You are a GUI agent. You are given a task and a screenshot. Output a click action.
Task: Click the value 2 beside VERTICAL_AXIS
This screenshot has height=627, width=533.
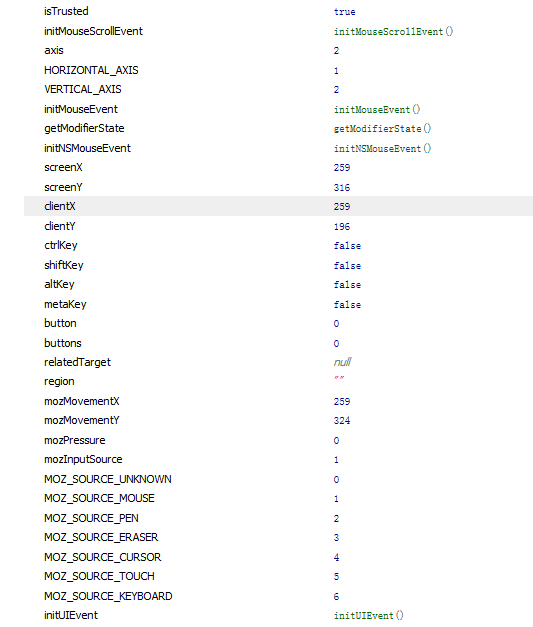(x=336, y=90)
